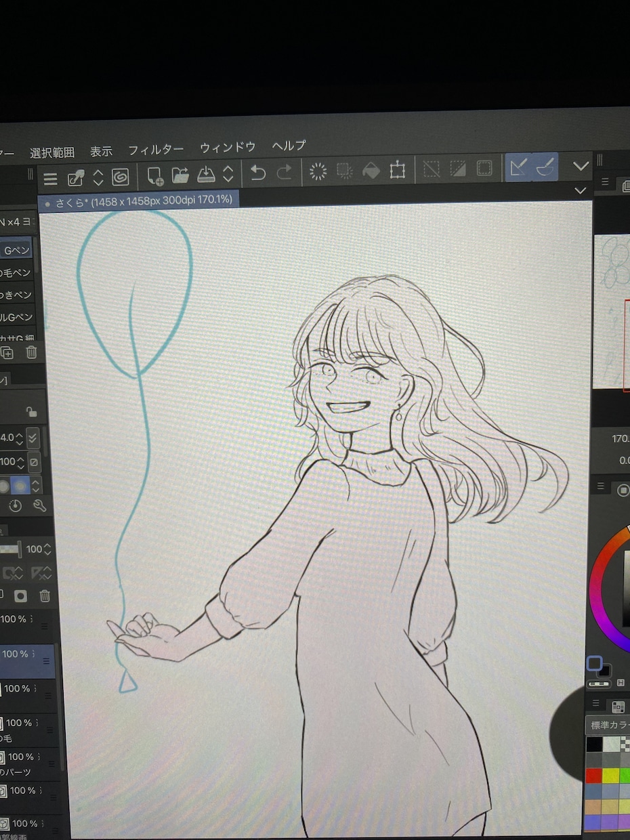Screen dimensions: 630x840
Task: Open the navigator panel menu
Action: (x=605, y=182)
